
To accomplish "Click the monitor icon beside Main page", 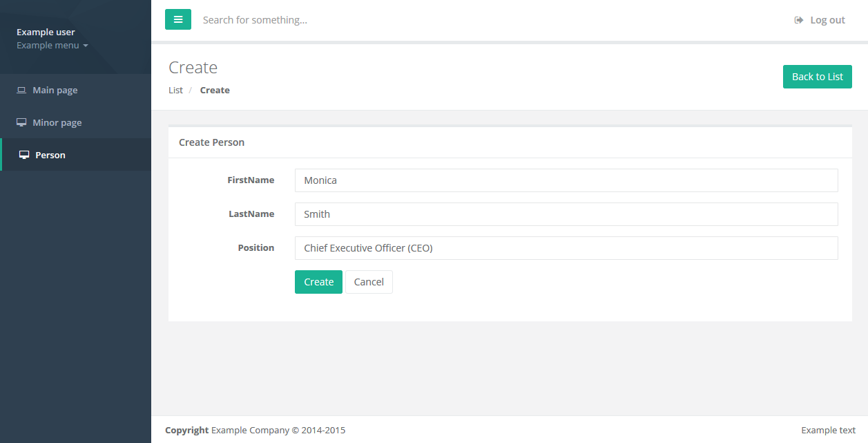I will 21,89.
